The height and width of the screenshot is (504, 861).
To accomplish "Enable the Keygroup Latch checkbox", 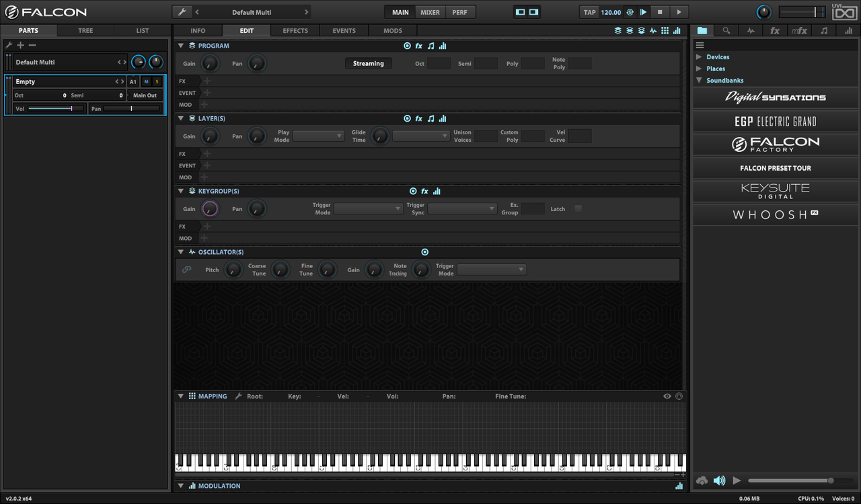I will pos(578,209).
